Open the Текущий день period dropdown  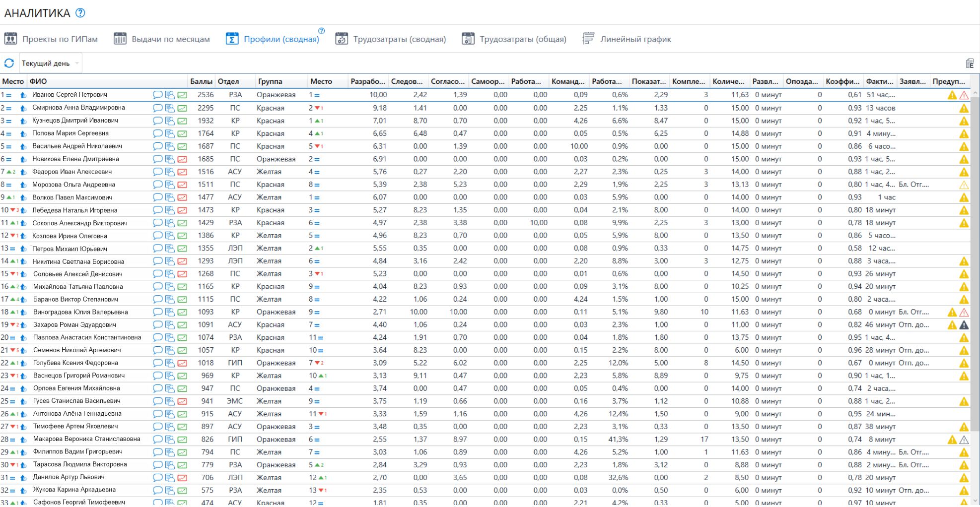pyautogui.click(x=50, y=63)
